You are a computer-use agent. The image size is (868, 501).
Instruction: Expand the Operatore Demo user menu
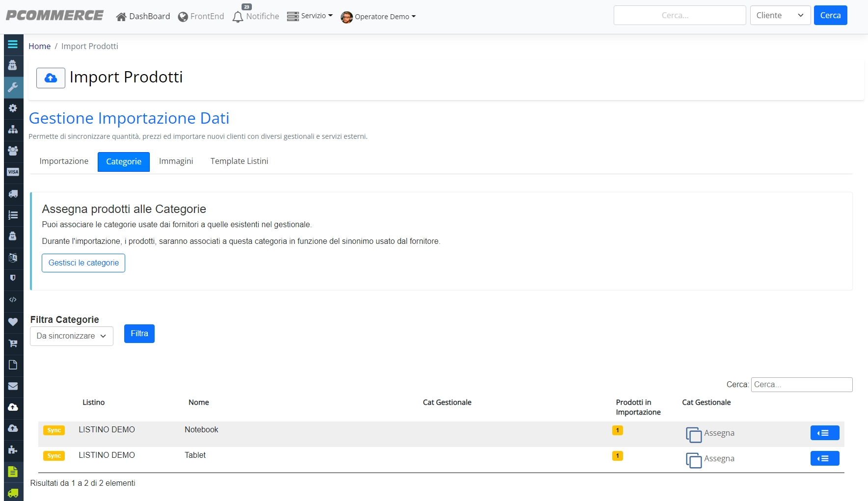[x=385, y=17]
